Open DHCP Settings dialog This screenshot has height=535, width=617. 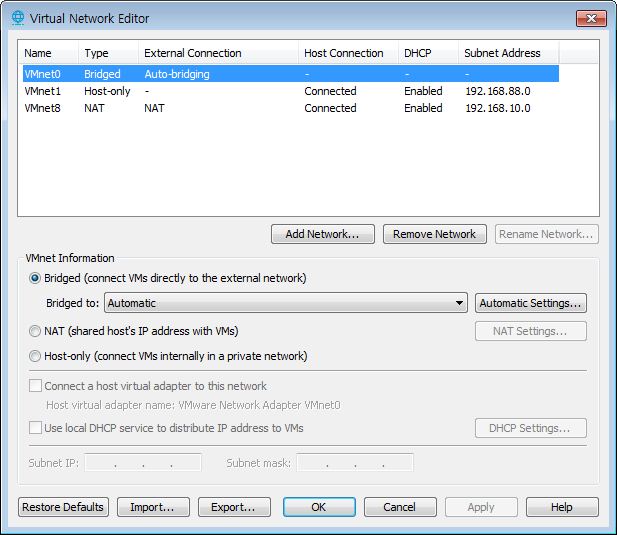(530, 428)
